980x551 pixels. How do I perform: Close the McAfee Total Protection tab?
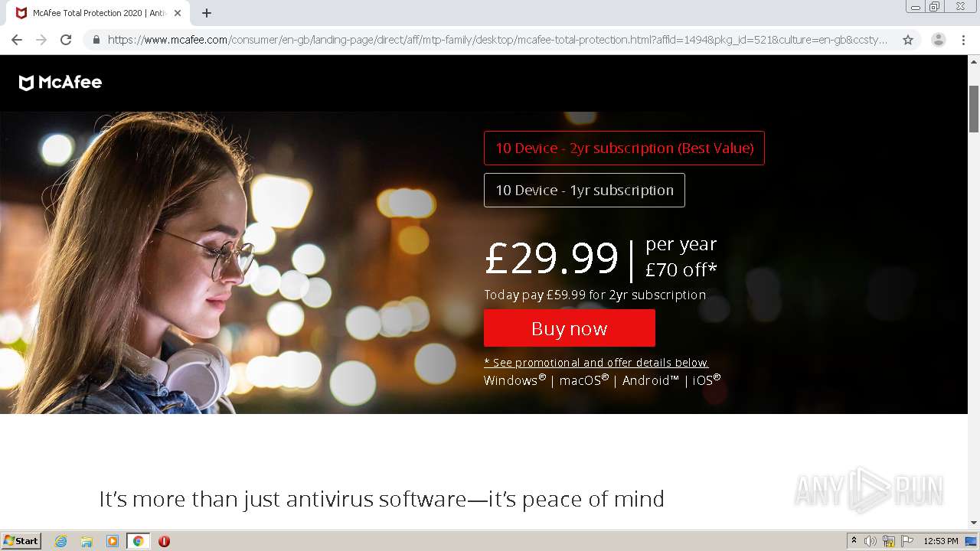[x=178, y=13]
